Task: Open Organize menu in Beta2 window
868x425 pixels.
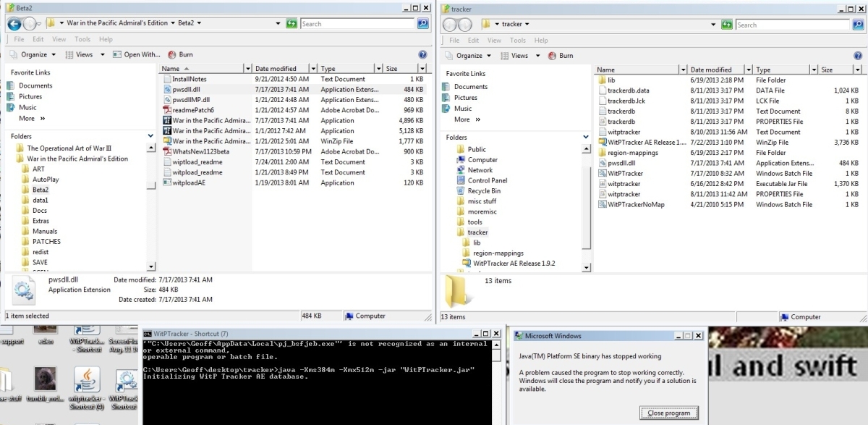Action: point(33,54)
